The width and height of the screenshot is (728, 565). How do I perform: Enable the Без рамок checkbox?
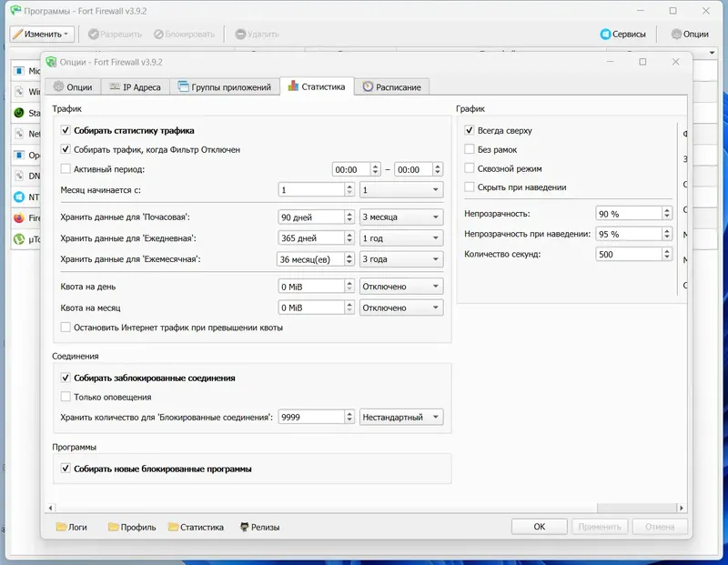click(470, 149)
